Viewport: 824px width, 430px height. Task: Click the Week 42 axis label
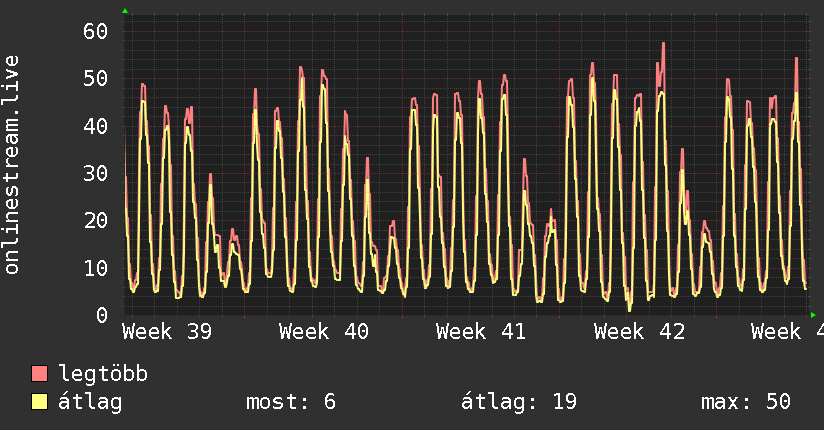tap(639, 332)
